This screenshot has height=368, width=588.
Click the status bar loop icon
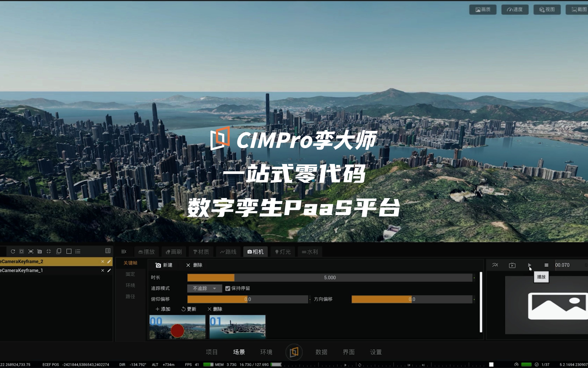point(360,365)
